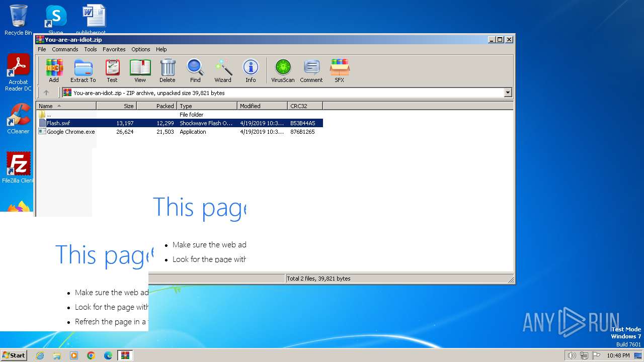Sort by Name column header

click(x=66, y=106)
